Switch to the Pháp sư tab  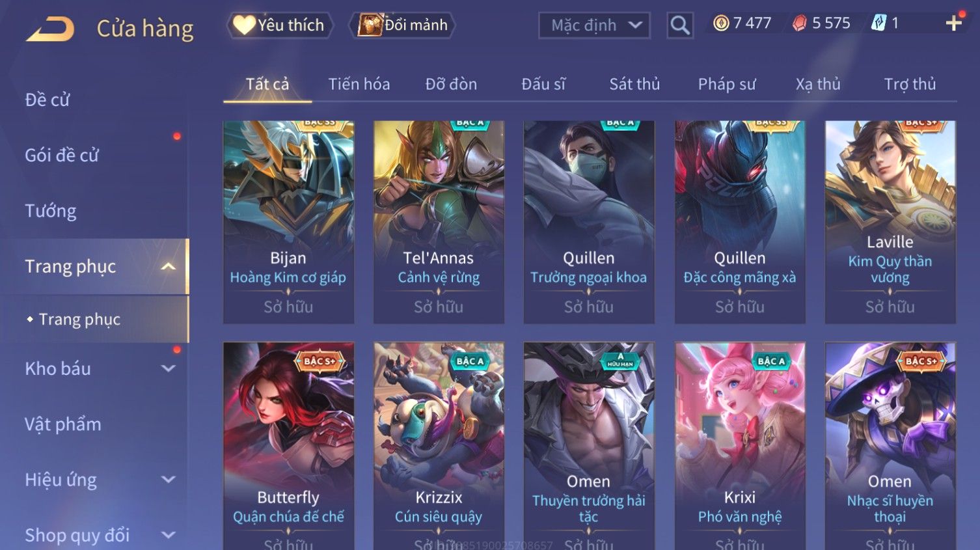(727, 84)
